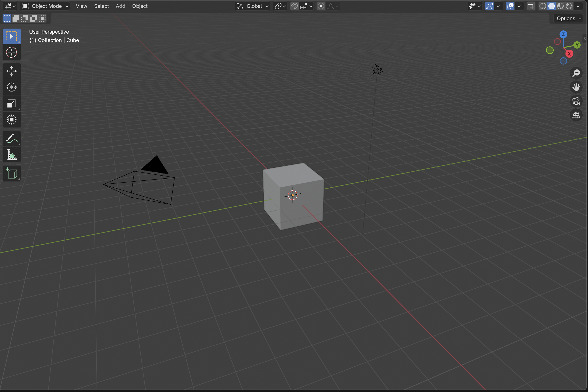
Task: Open Global transform orientation dropdown
Action: 253,6
